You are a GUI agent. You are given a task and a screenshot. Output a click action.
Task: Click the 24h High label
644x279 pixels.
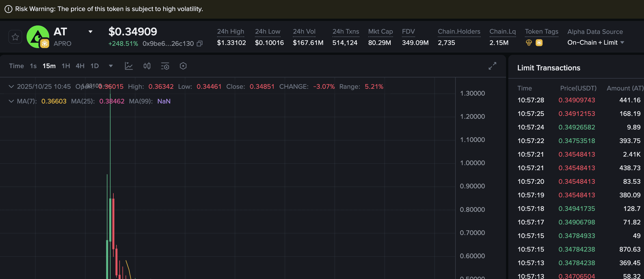tap(231, 32)
